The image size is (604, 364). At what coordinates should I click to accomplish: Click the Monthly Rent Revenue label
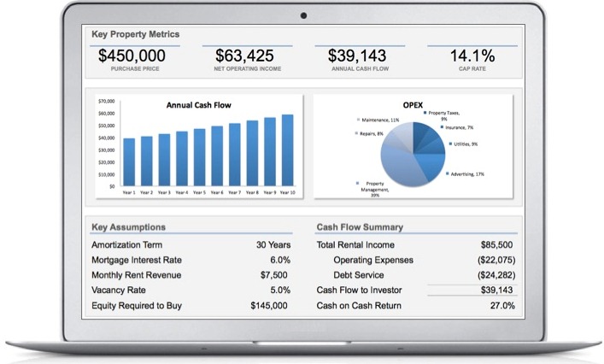(137, 275)
